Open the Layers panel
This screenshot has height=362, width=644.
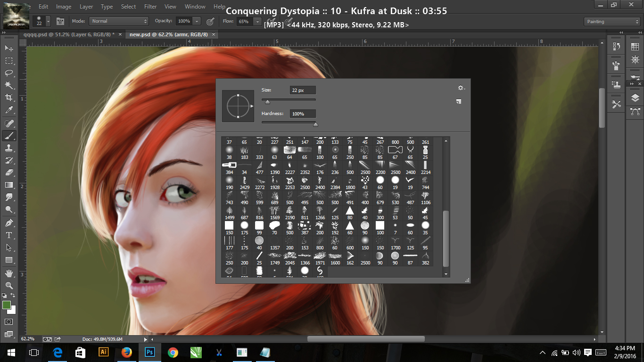(x=635, y=98)
